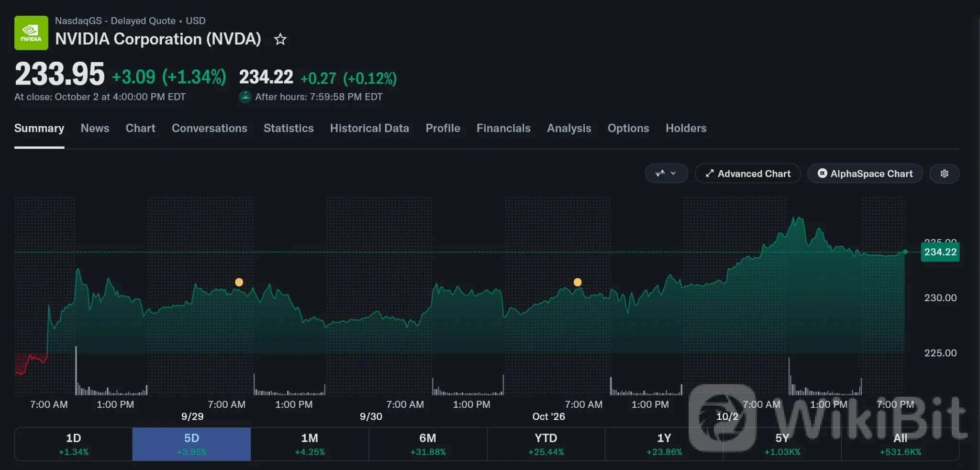
Task: Click the 9/30 date label
Action: click(371, 416)
